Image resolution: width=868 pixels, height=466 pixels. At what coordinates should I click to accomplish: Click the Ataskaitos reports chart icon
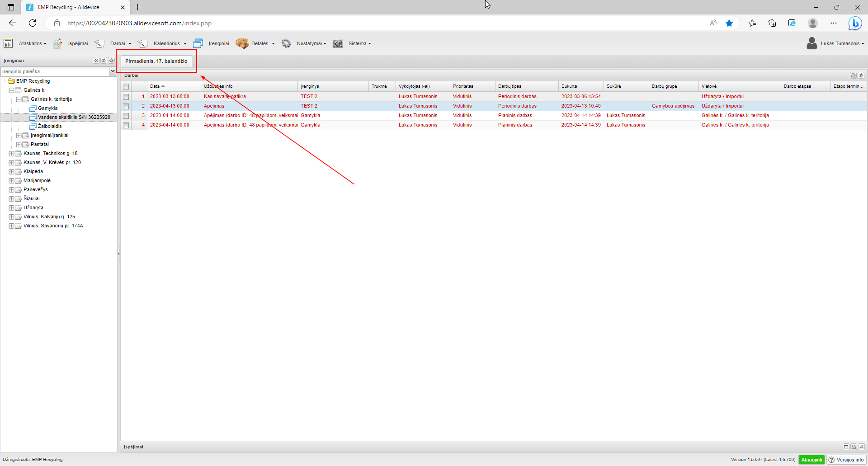(8, 43)
